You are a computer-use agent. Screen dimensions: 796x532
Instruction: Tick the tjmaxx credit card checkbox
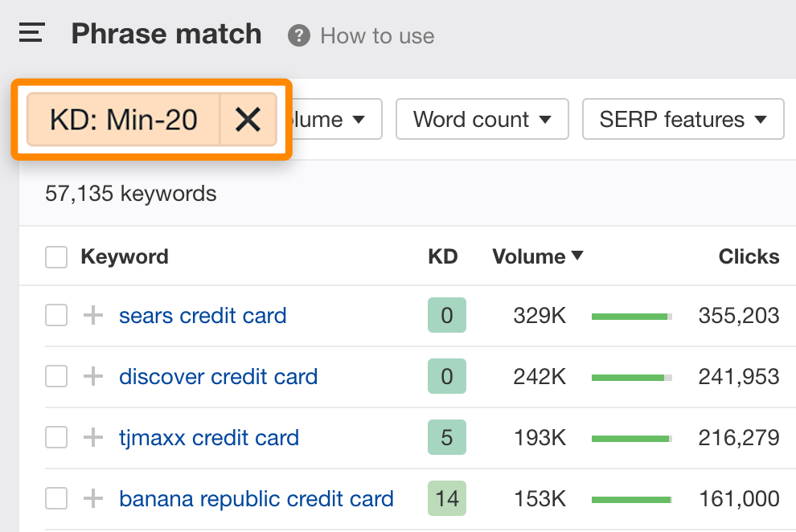[x=56, y=438]
